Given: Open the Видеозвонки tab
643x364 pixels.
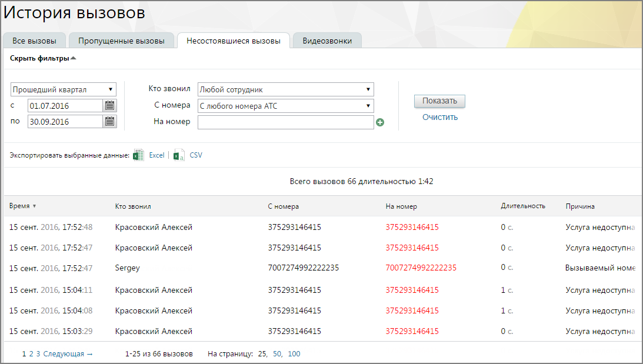Looking at the screenshot, I should pyautogui.click(x=327, y=41).
